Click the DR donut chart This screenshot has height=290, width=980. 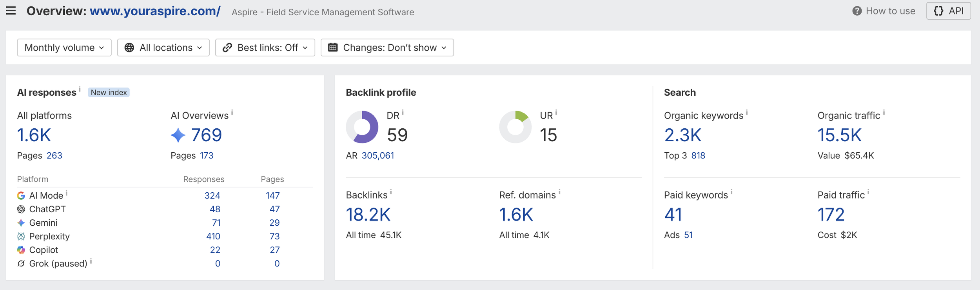pyautogui.click(x=362, y=127)
